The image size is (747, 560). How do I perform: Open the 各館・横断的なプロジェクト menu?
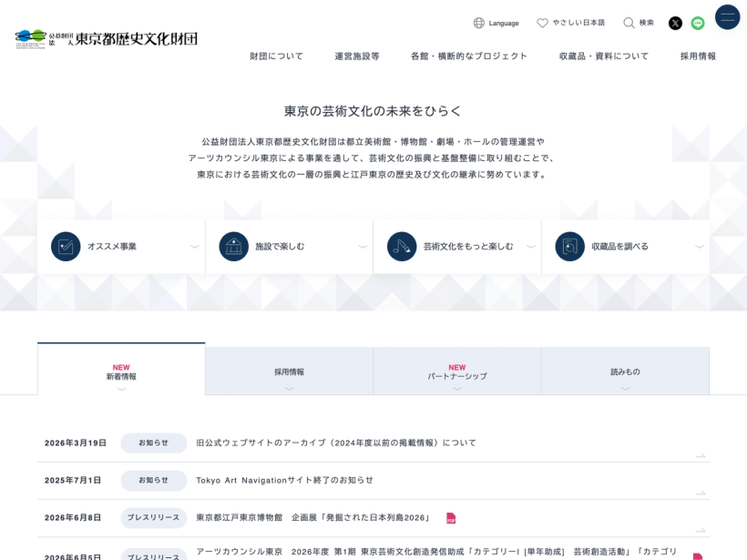[x=469, y=56]
